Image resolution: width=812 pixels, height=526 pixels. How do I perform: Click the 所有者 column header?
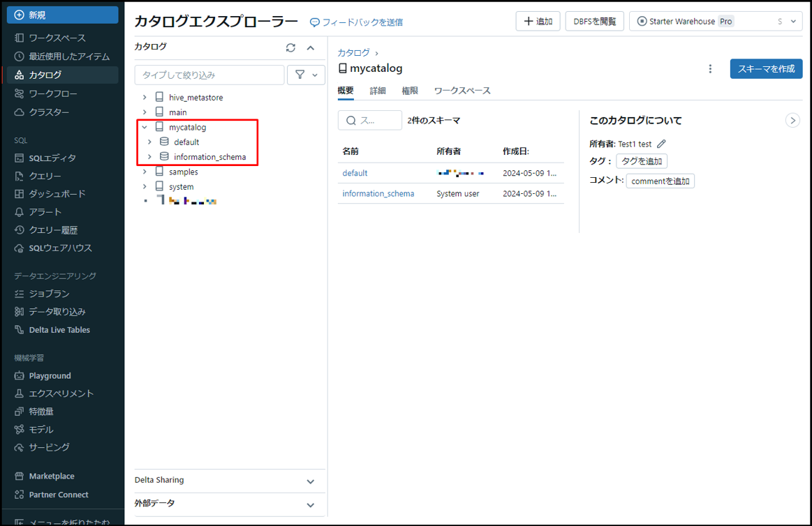click(448, 151)
